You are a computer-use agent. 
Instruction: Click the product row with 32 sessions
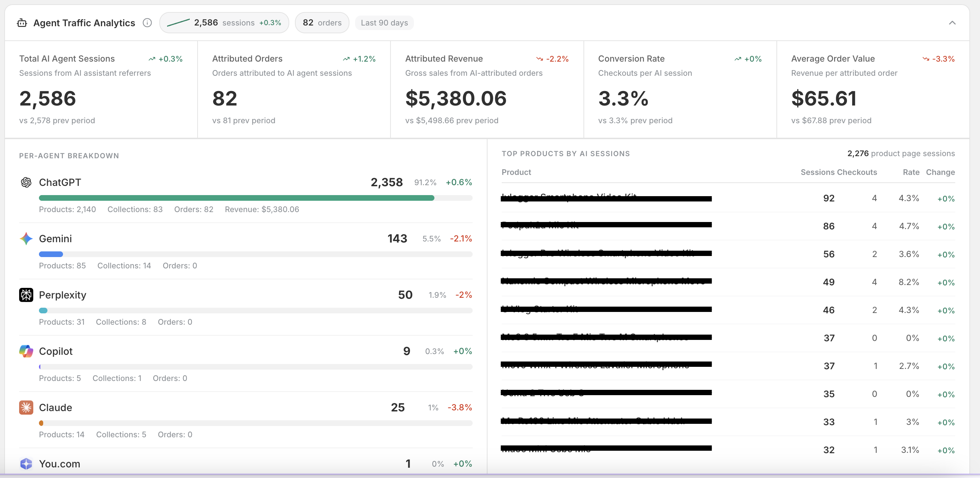coord(728,450)
